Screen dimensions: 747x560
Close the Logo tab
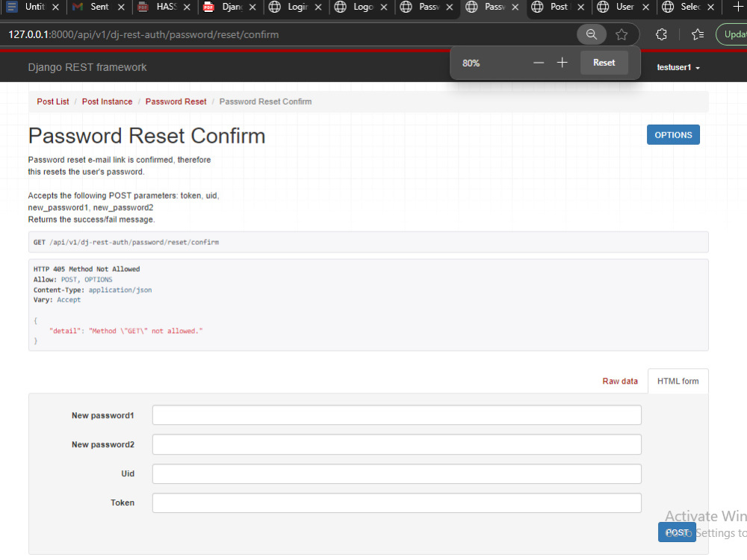[x=383, y=7]
